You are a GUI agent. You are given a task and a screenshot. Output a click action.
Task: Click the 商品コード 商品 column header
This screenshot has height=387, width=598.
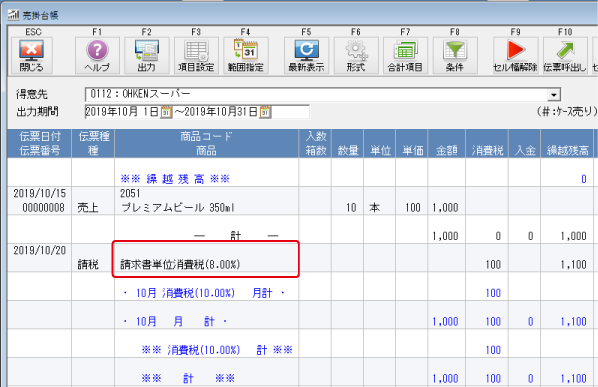206,143
